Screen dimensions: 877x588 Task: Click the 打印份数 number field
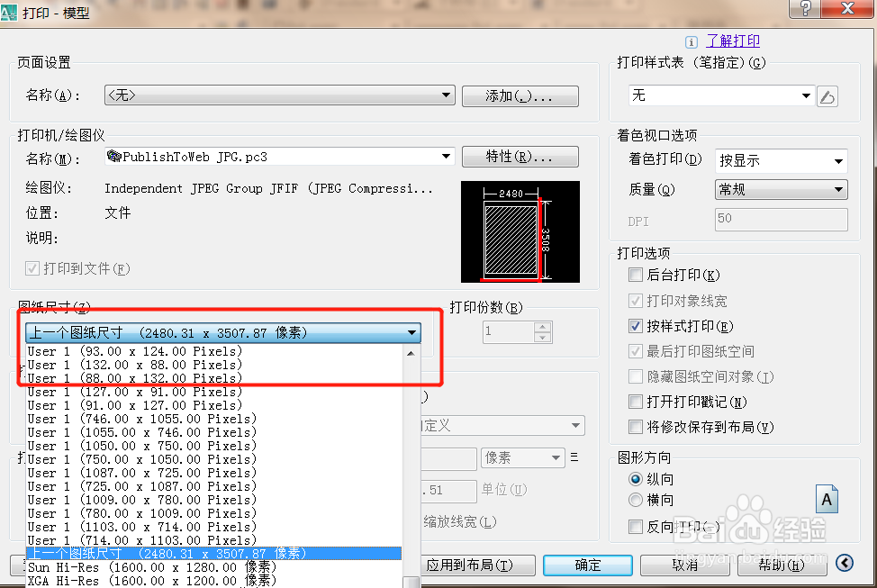pyautogui.click(x=509, y=331)
